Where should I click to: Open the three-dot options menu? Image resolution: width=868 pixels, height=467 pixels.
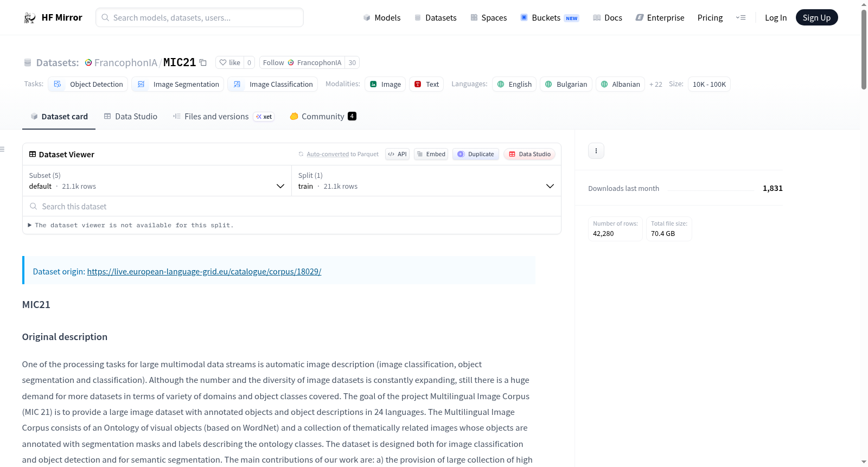(596, 151)
